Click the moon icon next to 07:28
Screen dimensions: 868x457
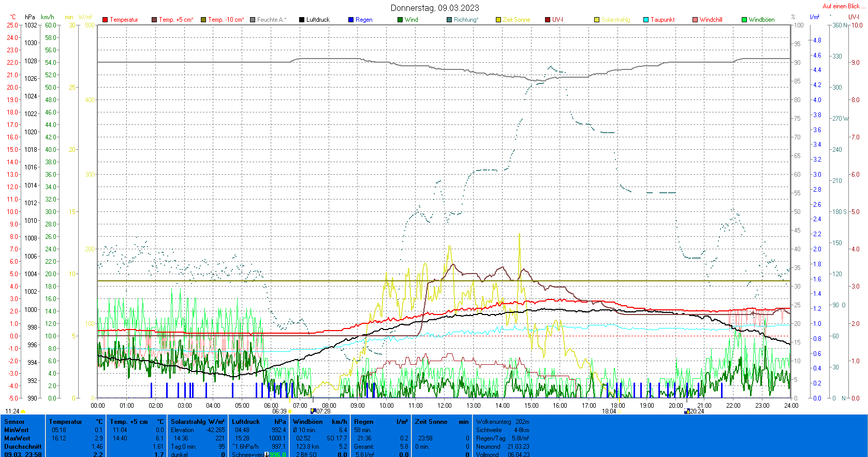[x=313, y=411]
